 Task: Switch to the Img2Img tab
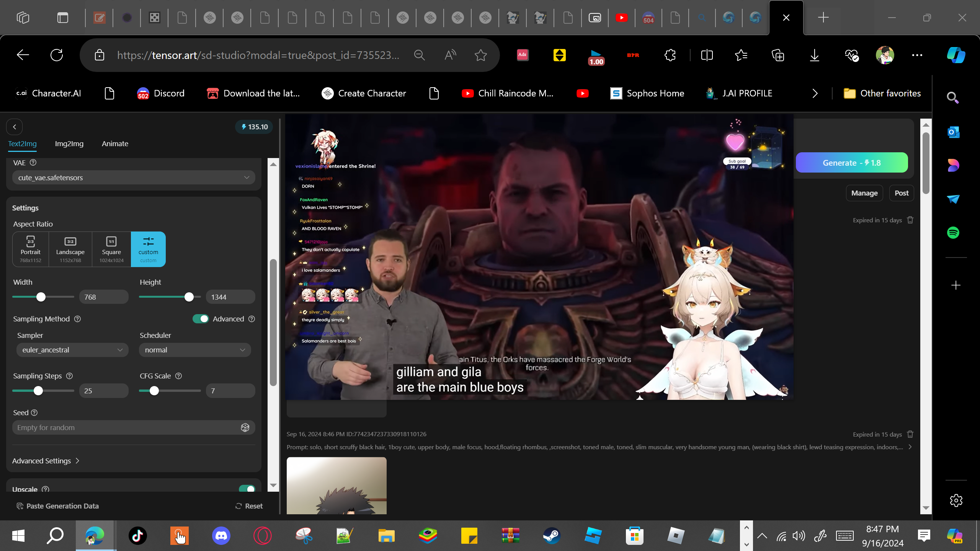(69, 144)
